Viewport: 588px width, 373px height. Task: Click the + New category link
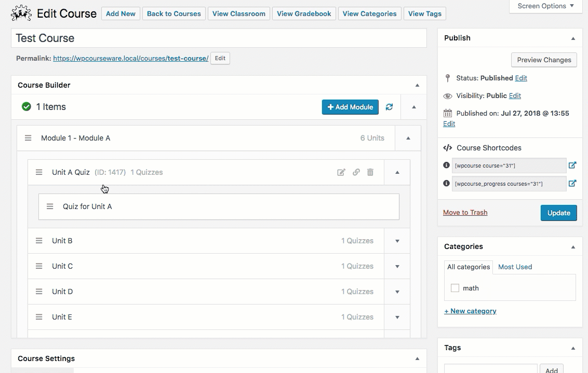point(470,311)
